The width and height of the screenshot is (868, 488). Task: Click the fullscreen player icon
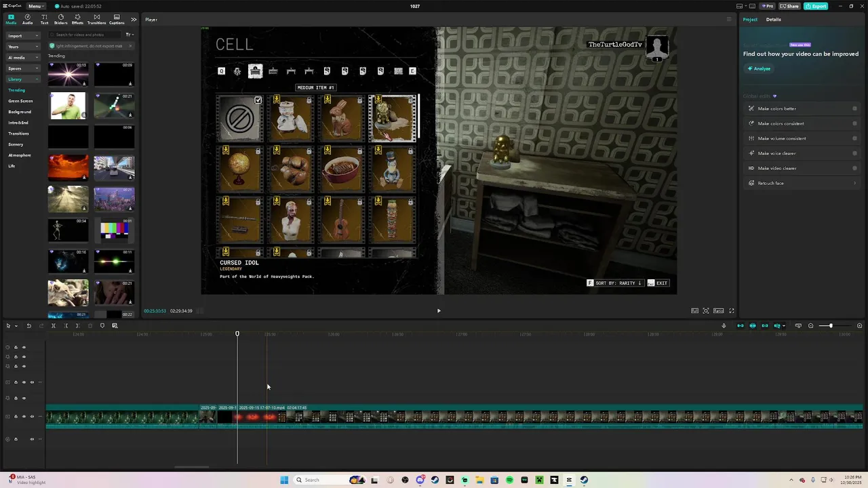coord(731,311)
